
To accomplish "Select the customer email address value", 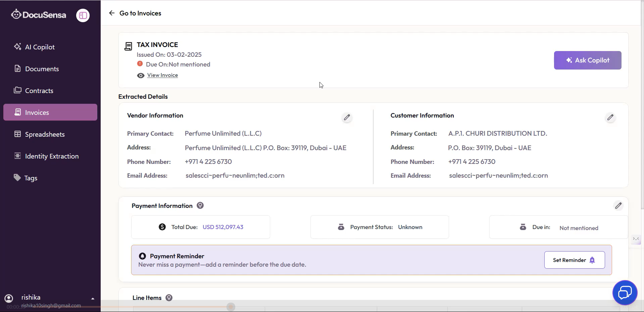I will click(498, 175).
